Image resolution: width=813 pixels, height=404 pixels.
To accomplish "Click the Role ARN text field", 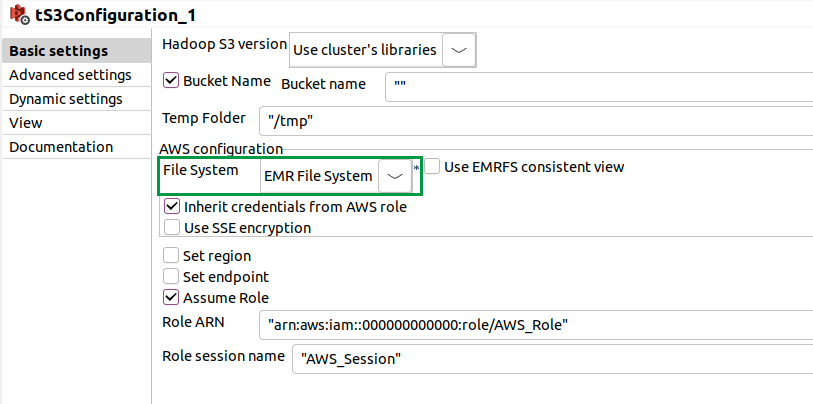I will coord(536,325).
